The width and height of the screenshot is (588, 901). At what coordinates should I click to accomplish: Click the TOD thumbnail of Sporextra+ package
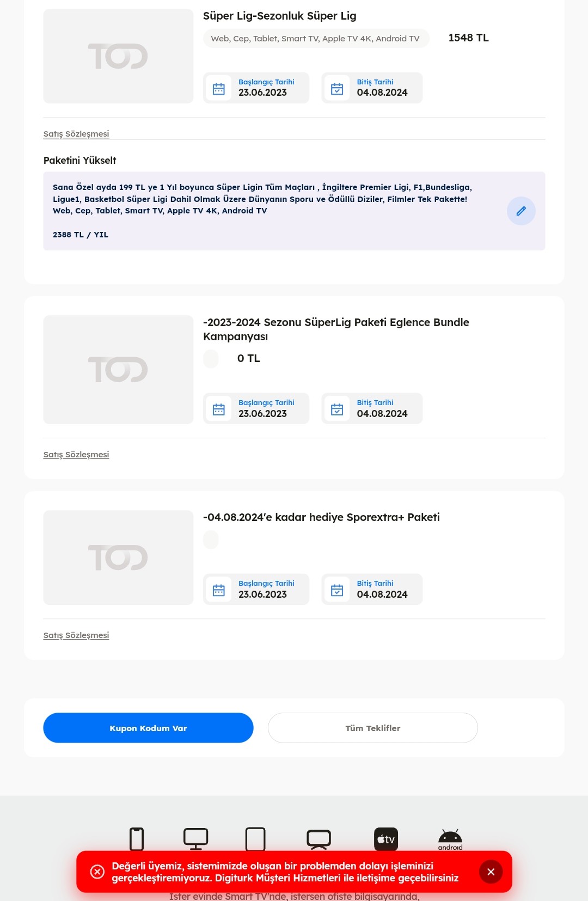tap(118, 557)
